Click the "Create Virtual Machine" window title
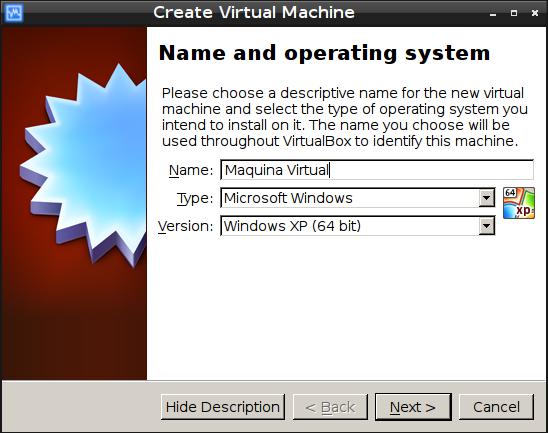 click(x=254, y=12)
